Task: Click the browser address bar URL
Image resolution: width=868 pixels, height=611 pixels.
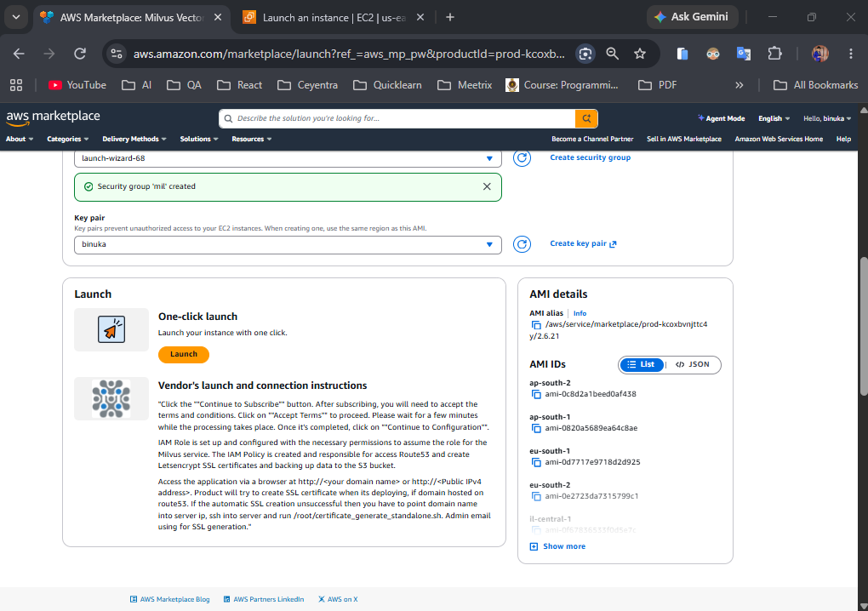Action: coord(349,54)
